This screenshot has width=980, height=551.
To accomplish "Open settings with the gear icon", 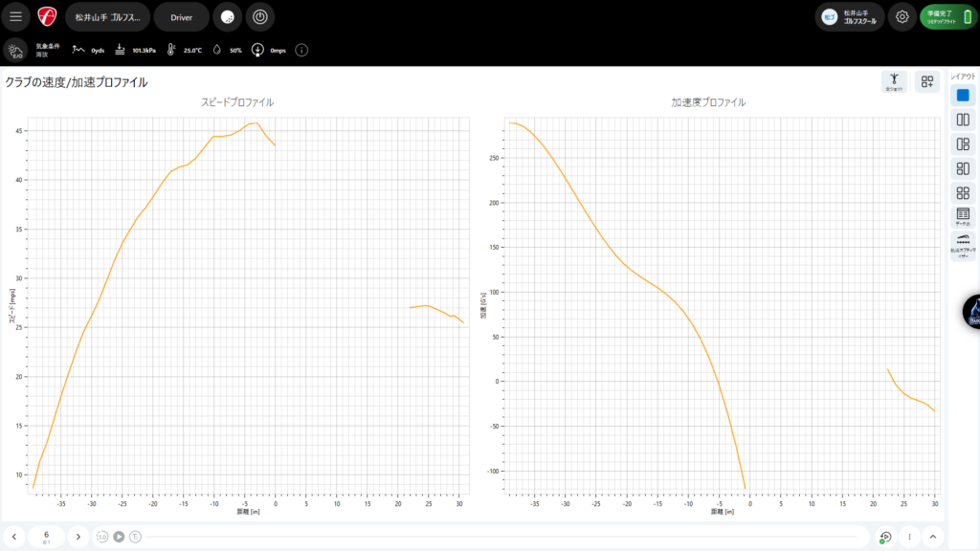I will 902,17.
